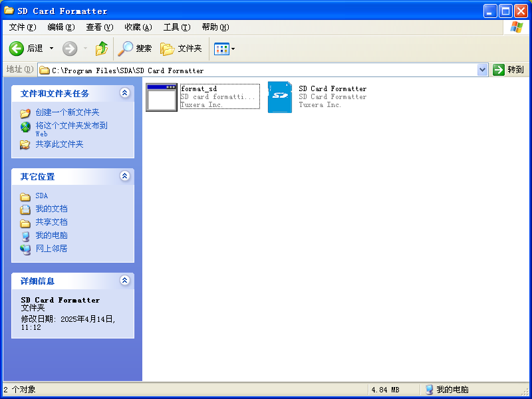Open the Views dropdown arrow

[233, 49]
